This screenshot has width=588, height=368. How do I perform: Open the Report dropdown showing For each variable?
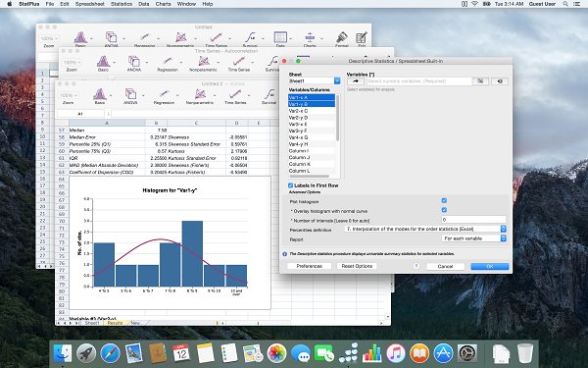[474, 238]
